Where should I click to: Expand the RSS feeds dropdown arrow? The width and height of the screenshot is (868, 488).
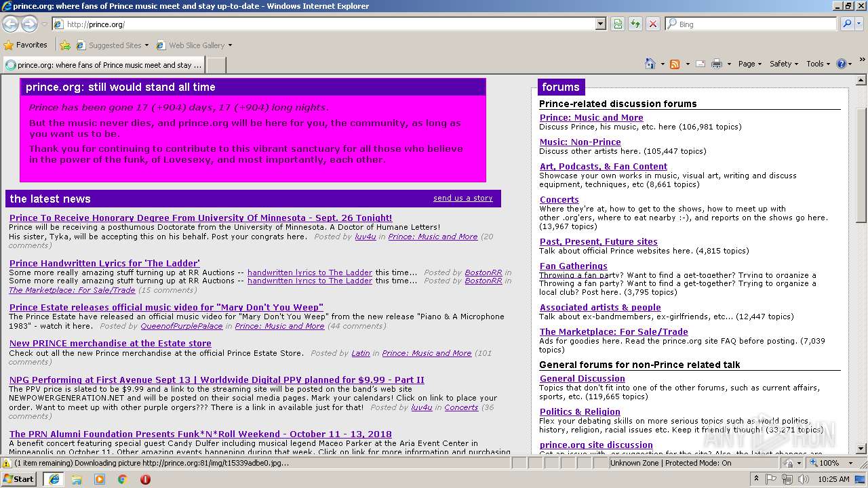point(687,64)
